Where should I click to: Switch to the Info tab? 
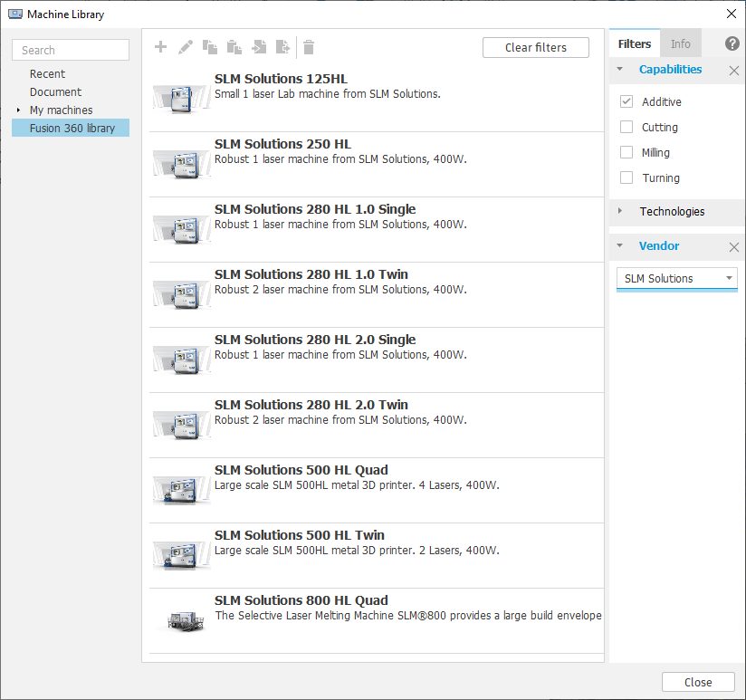[680, 43]
